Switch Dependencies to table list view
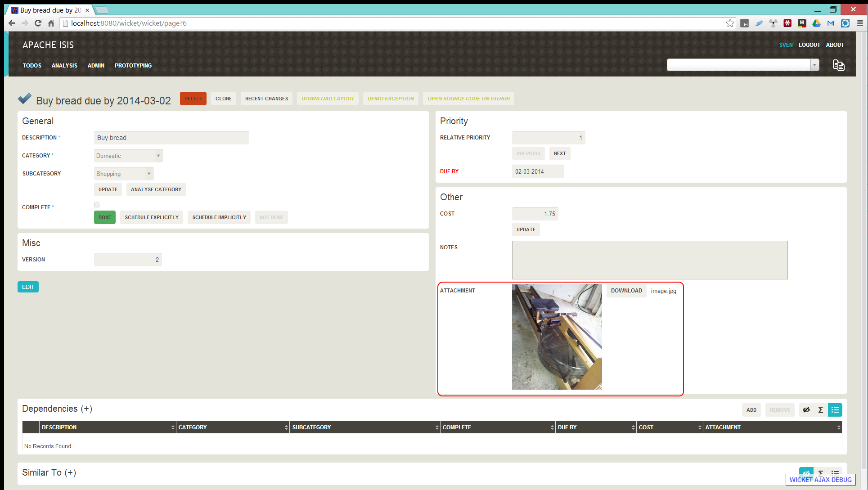Image resolution: width=868 pixels, height=490 pixels. point(835,410)
